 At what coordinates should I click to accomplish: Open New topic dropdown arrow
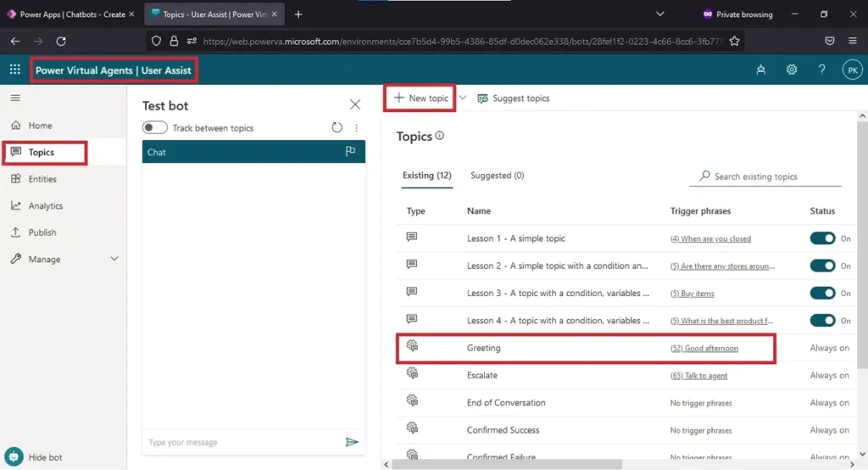coord(463,98)
